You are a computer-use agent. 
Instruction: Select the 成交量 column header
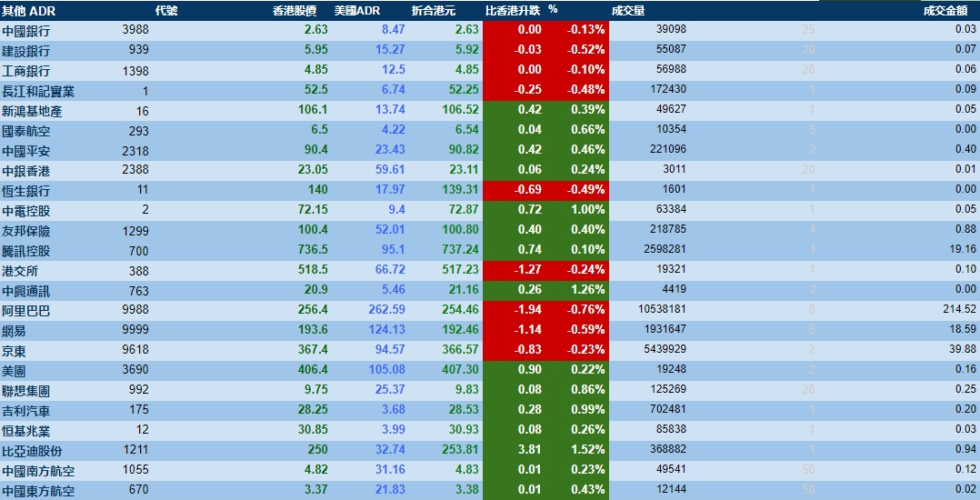tap(629, 11)
